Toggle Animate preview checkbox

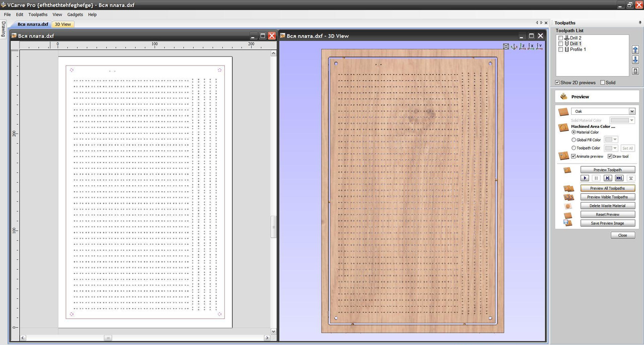(574, 156)
